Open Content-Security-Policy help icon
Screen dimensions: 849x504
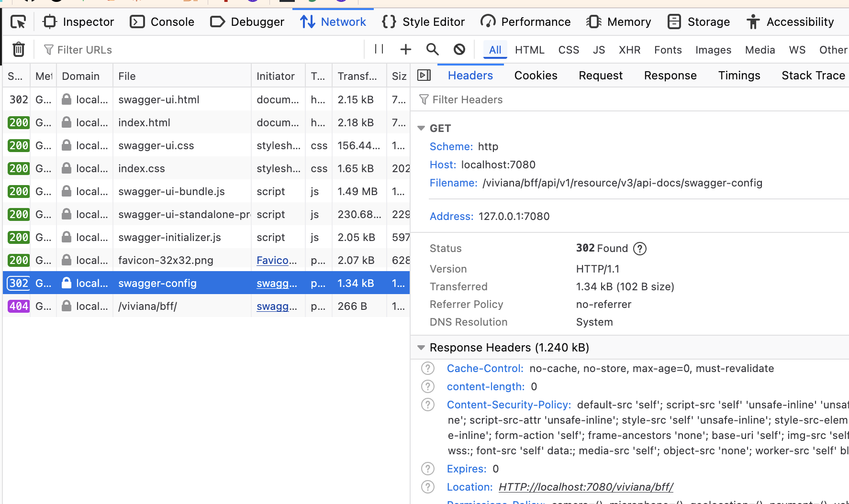pyautogui.click(x=427, y=405)
